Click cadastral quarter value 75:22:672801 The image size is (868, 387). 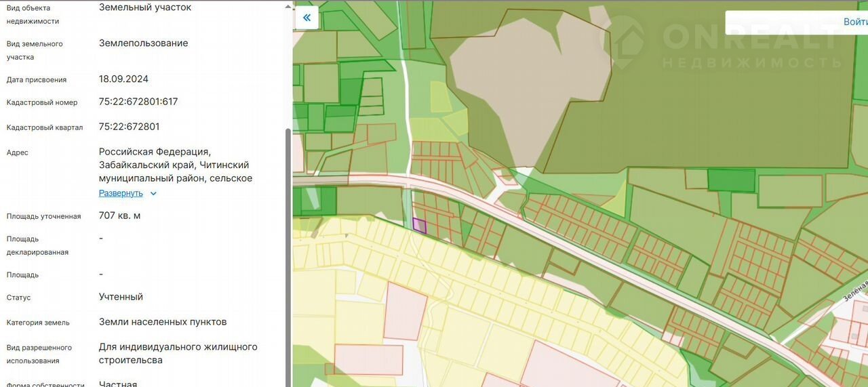click(130, 127)
